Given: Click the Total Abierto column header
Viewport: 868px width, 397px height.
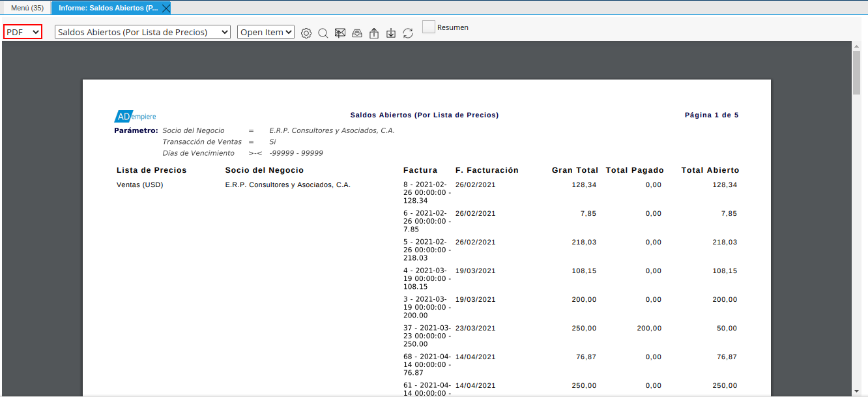Looking at the screenshot, I should pyautogui.click(x=710, y=170).
